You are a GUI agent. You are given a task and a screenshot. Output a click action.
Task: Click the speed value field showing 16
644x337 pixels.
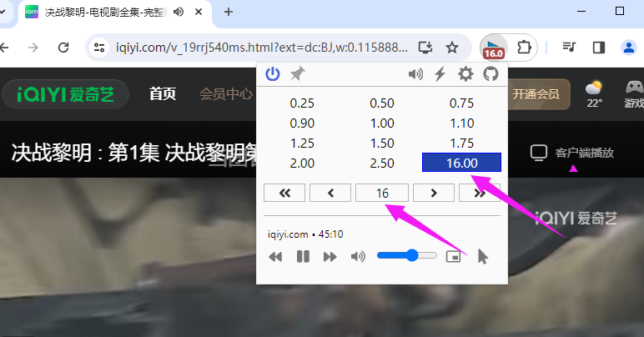[382, 193]
